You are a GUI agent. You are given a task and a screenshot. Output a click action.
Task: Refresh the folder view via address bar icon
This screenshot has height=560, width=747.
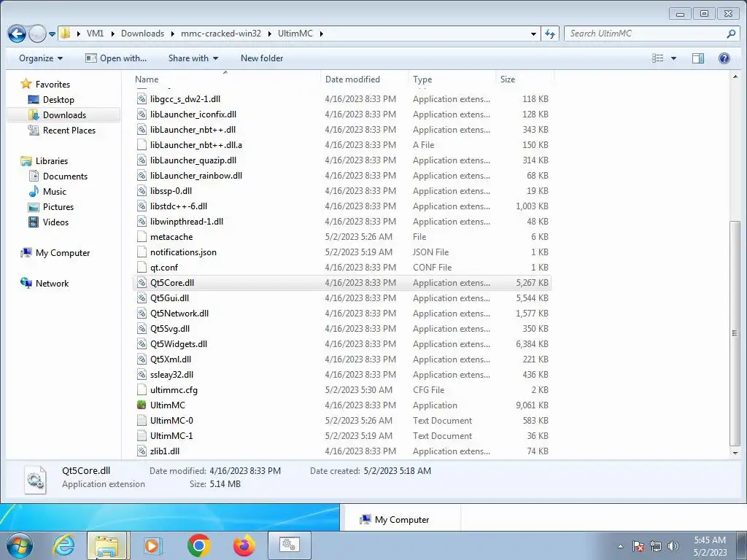550,34
